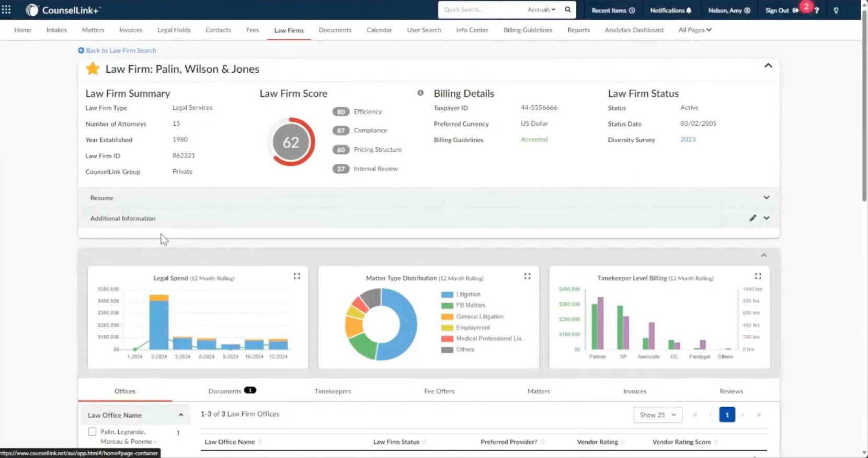
Task: Go to the Home page tab
Action: click(x=22, y=30)
